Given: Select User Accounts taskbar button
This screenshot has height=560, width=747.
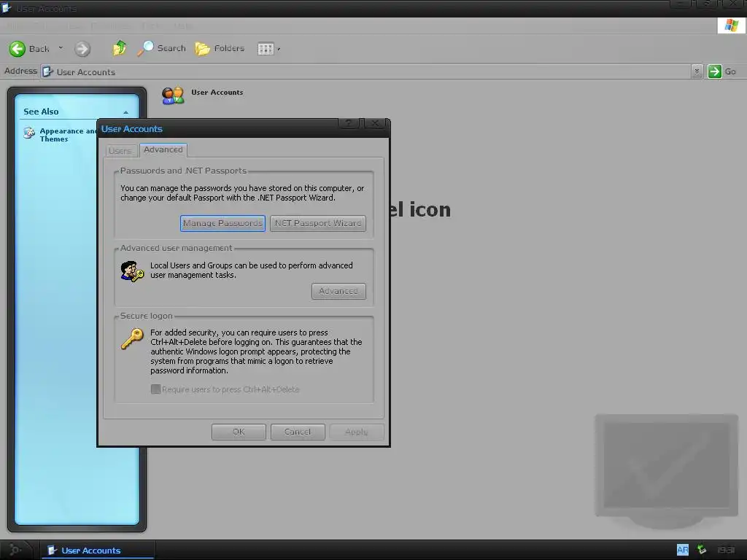Looking at the screenshot, I should 97,550.
